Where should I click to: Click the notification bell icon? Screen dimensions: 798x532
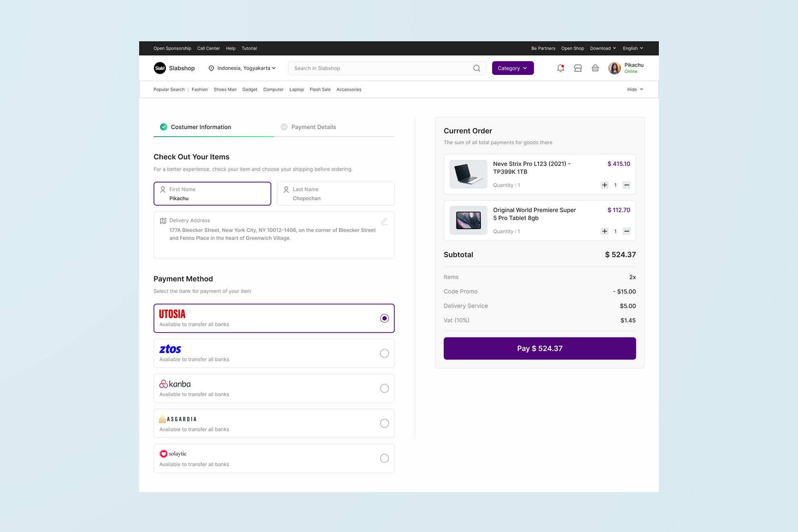click(x=560, y=68)
